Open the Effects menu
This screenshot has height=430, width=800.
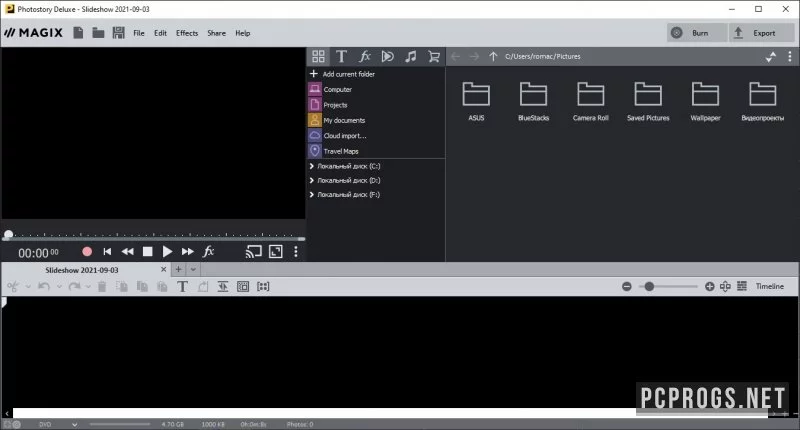187,33
